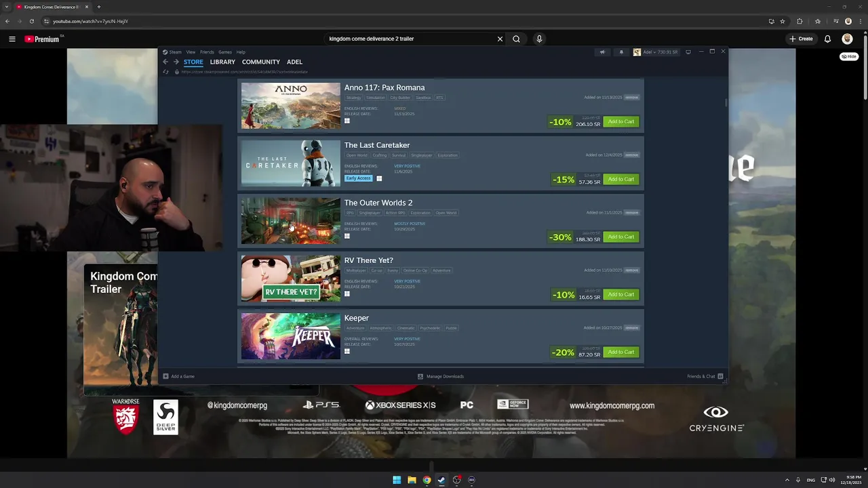Screen dimensions: 868x488
Task: Start YouTube voice search microphone
Action: 539,39
